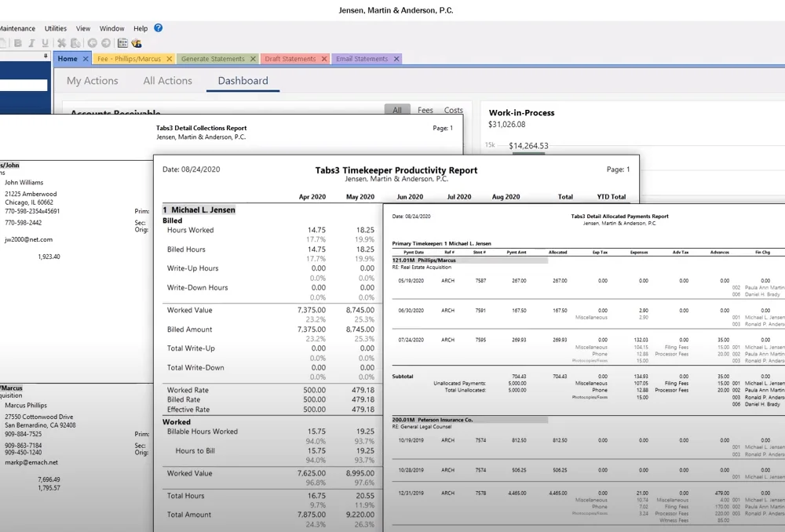Click Marcus Phillips name in Collections Report

(x=26, y=405)
